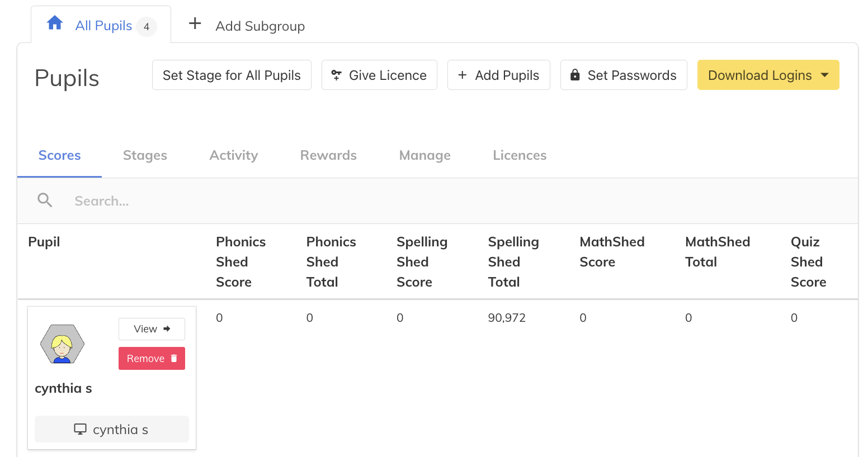Image resolution: width=868 pixels, height=457 pixels.
Task: Click the Add Pupils button
Action: tap(499, 75)
